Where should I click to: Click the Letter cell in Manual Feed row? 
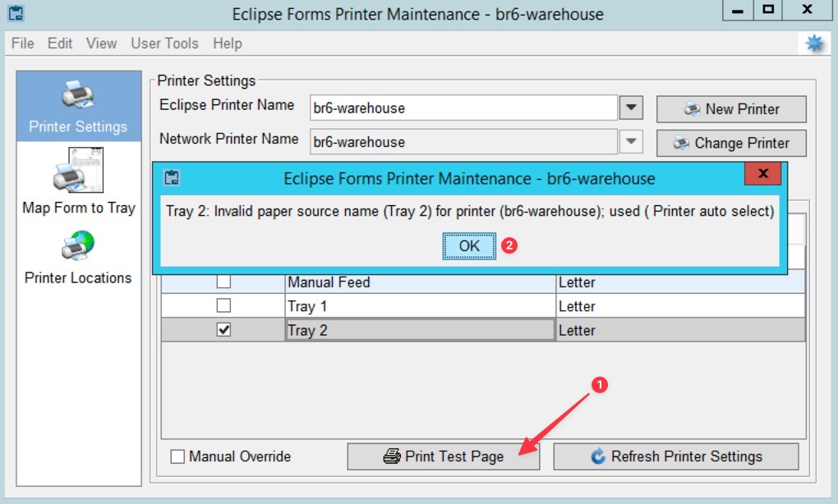pyautogui.click(x=680, y=282)
